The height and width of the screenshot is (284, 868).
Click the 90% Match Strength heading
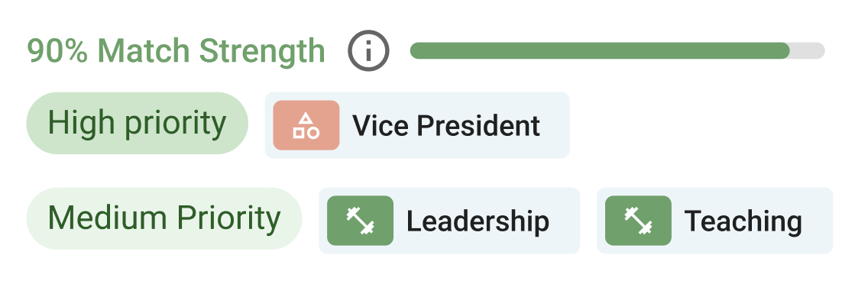click(176, 51)
